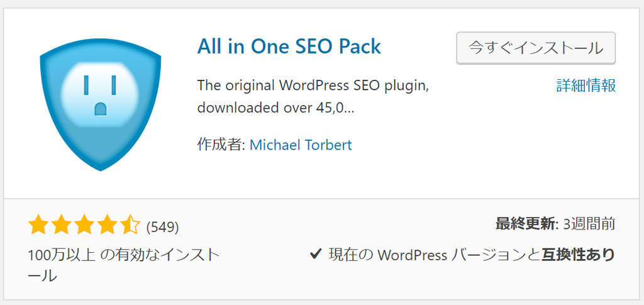
Task: Click the half-filled fifth star
Action: [130, 225]
